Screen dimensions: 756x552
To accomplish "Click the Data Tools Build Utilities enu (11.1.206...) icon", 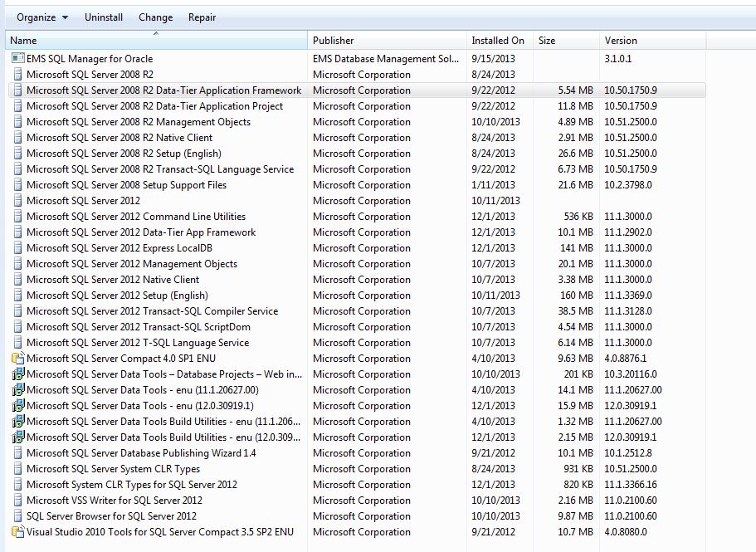I will pyautogui.click(x=17, y=422).
